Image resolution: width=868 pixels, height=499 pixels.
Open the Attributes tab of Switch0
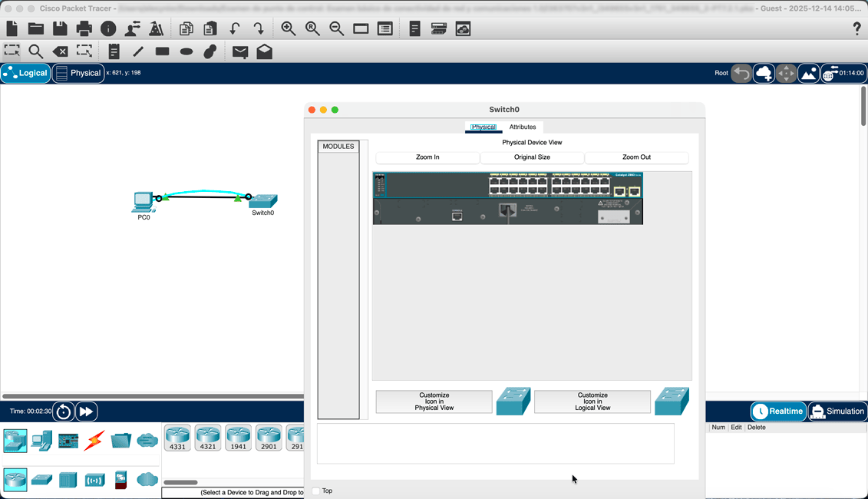[523, 127]
